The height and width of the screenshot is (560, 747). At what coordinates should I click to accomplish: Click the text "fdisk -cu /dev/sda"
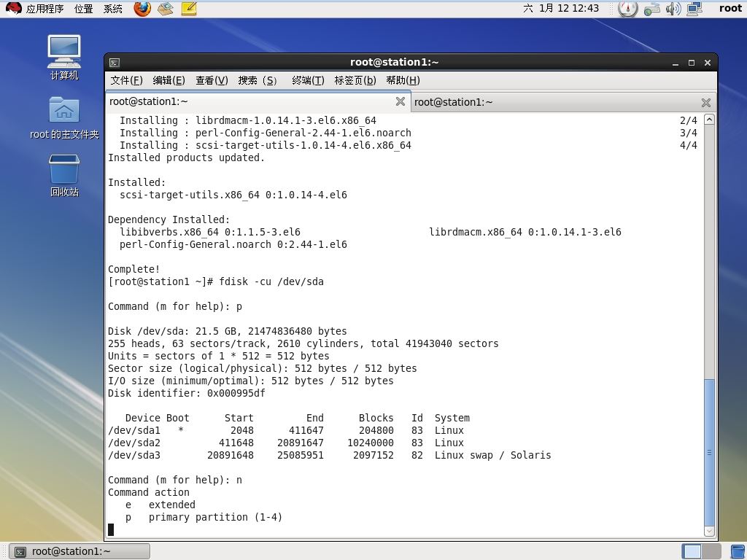pyautogui.click(x=271, y=281)
